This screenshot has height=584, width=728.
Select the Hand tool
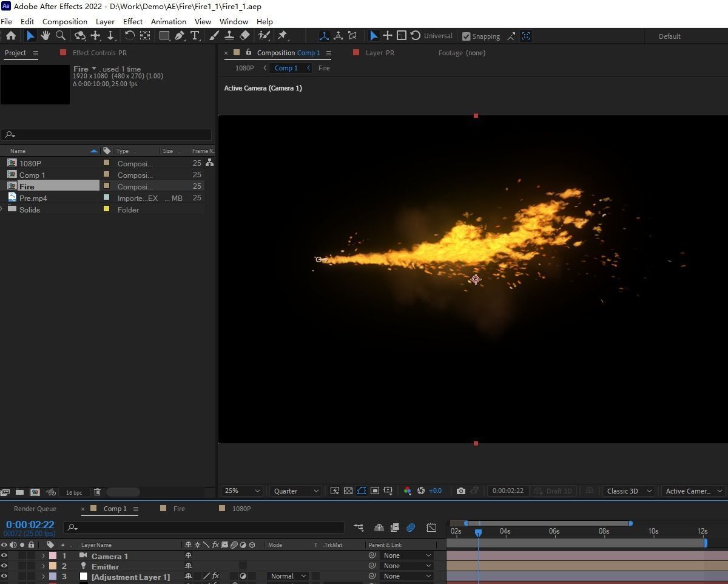(x=45, y=36)
